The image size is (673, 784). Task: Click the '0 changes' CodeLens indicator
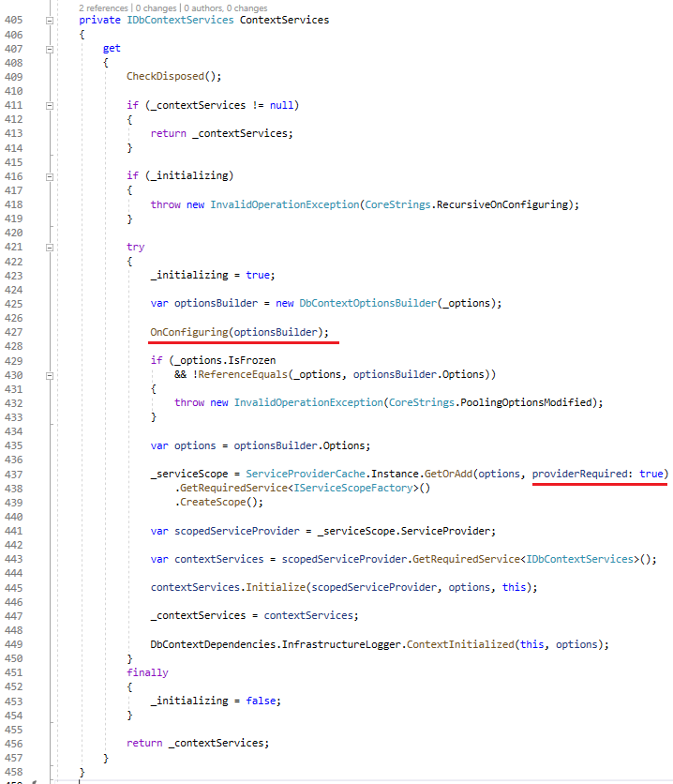[158, 8]
